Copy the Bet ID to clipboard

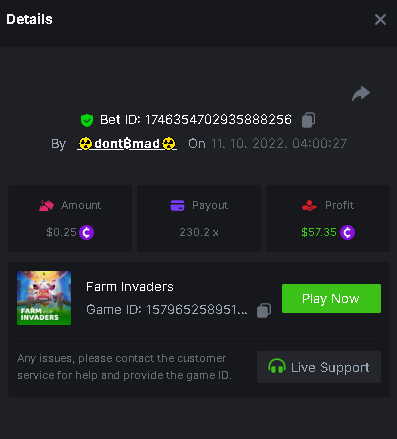pos(308,120)
